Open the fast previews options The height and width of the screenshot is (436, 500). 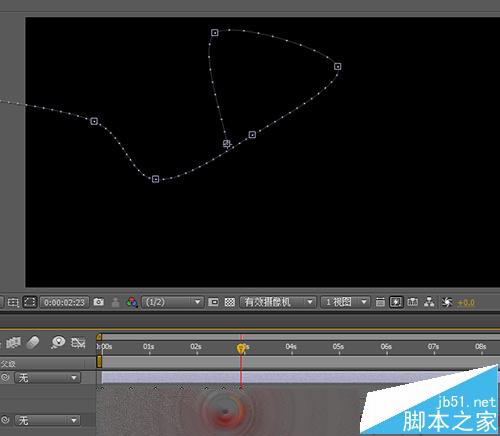[396, 302]
